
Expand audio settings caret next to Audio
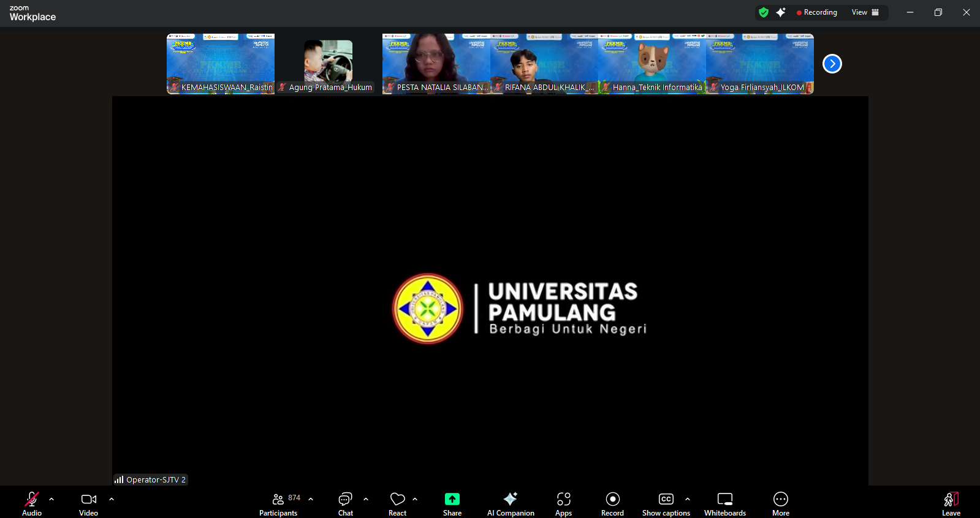51,499
